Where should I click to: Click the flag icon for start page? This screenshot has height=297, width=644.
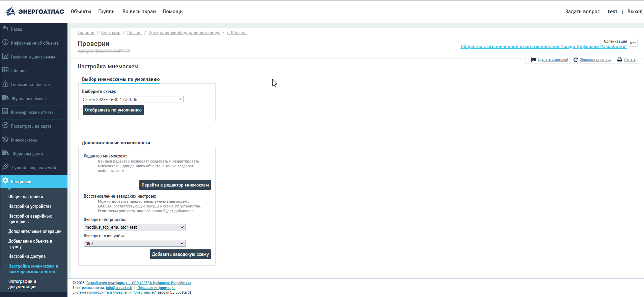coord(534,60)
